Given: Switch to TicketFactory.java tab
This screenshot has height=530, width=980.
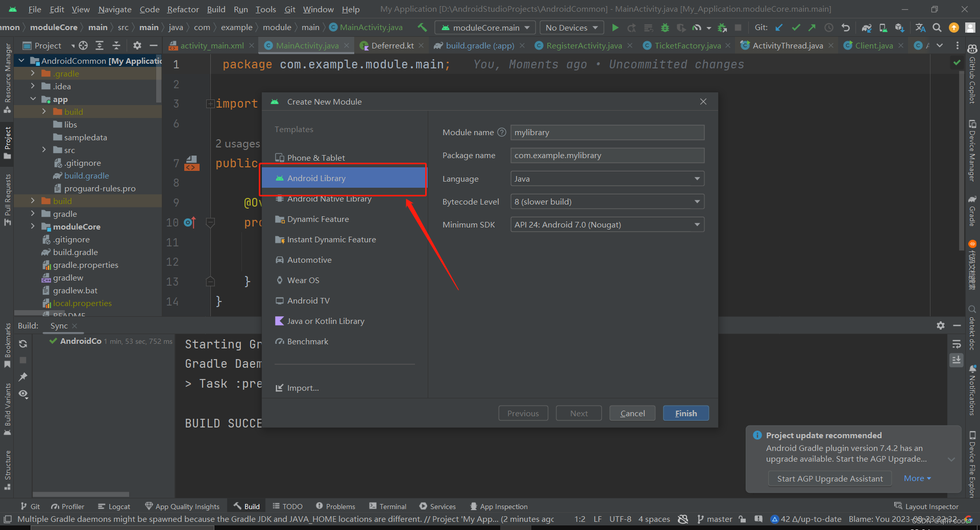Looking at the screenshot, I should [687, 45].
